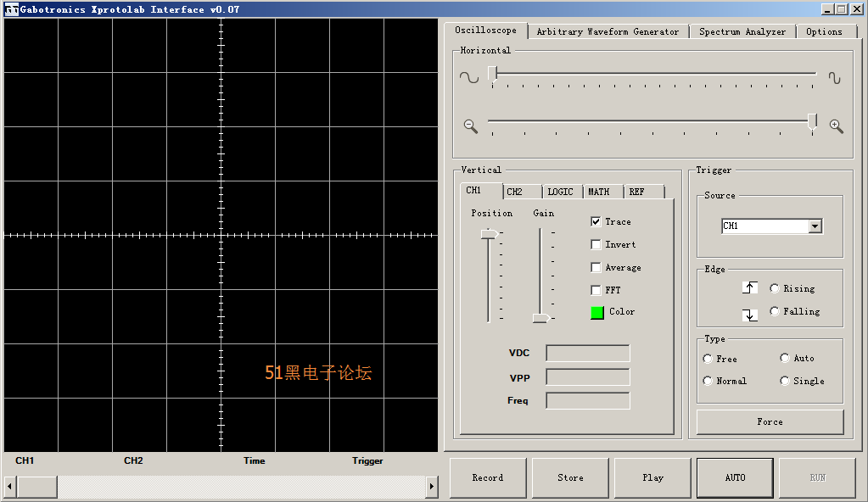Click the AUTO button
This screenshot has height=502, width=868.
tap(735, 477)
